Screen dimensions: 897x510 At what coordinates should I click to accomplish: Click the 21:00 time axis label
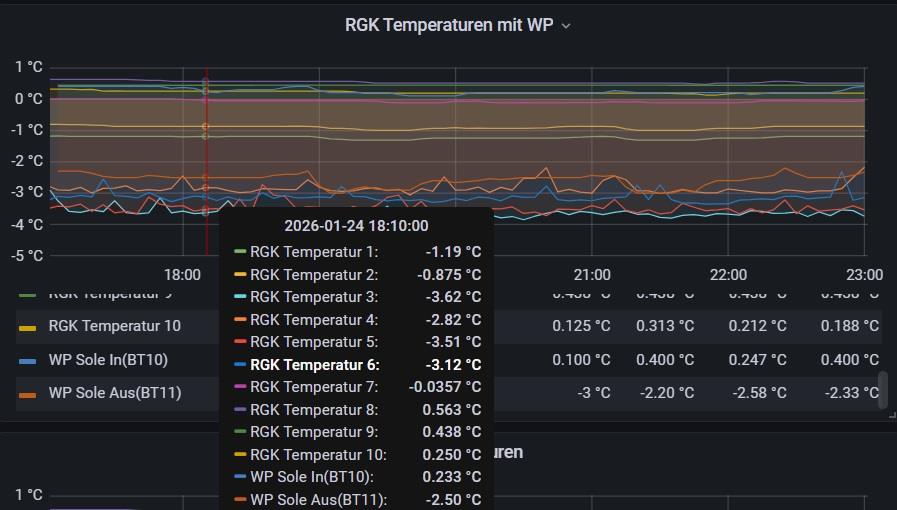pyautogui.click(x=592, y=275)
